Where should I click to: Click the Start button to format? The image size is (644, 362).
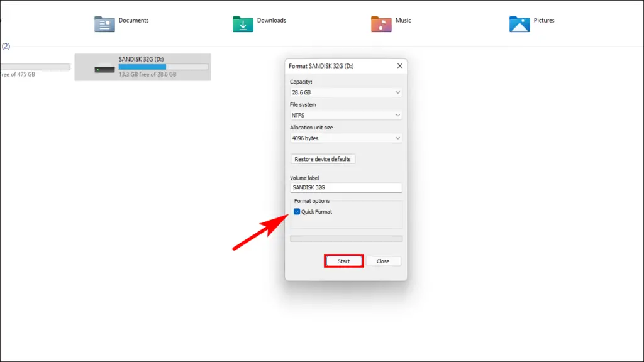[x=344, y=261]
